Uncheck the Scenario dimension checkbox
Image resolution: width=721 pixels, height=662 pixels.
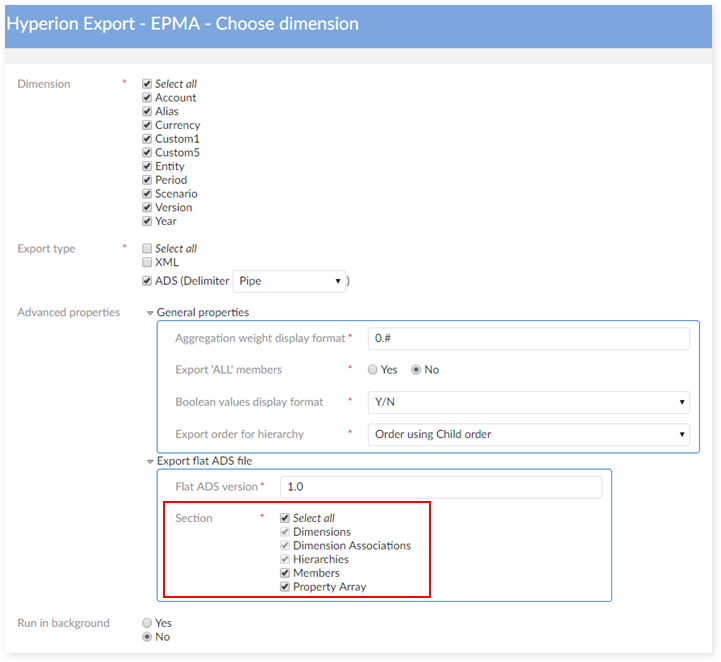147,194
